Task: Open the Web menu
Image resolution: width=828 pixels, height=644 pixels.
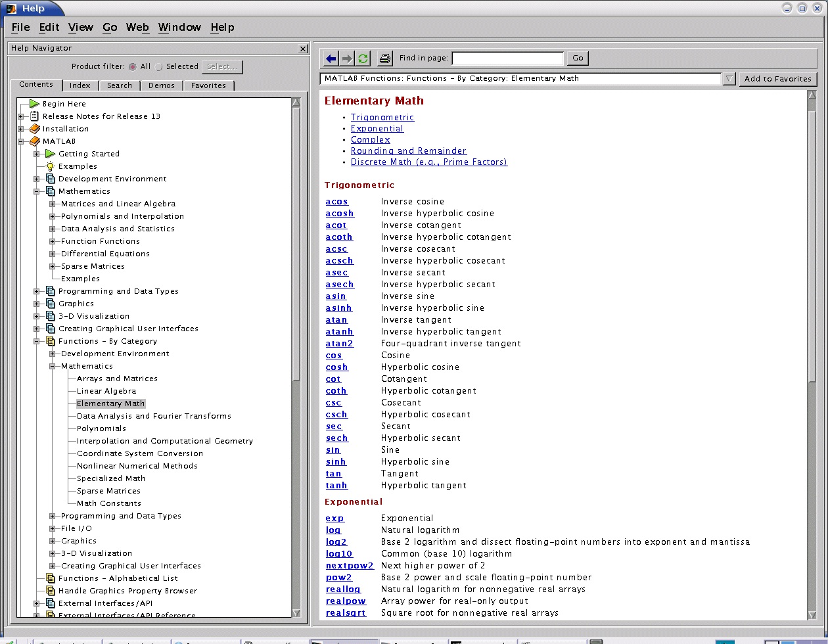Action: pyautogui.click(x=137, y=27)
